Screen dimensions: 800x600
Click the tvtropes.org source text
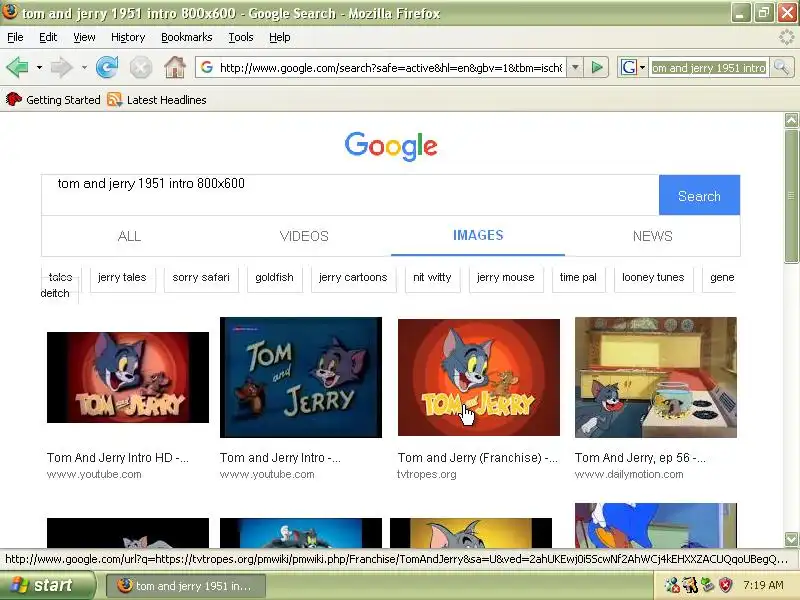point(427,474)
